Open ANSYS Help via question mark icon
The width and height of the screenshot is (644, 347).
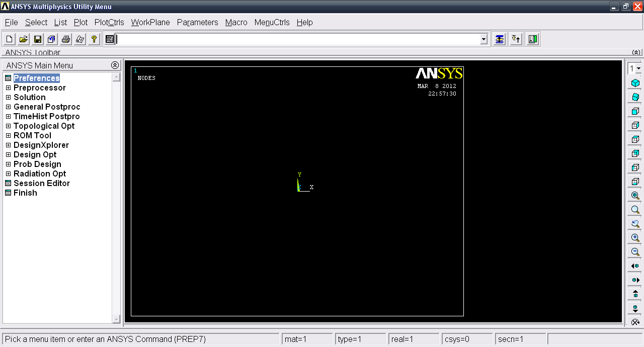pyautogui.click(x=94, y=39)
